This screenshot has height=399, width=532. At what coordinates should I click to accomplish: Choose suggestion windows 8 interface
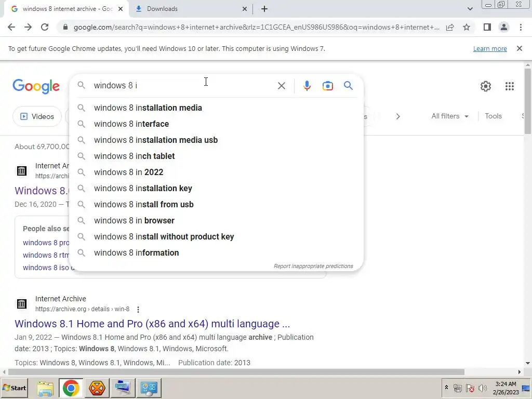216,124
